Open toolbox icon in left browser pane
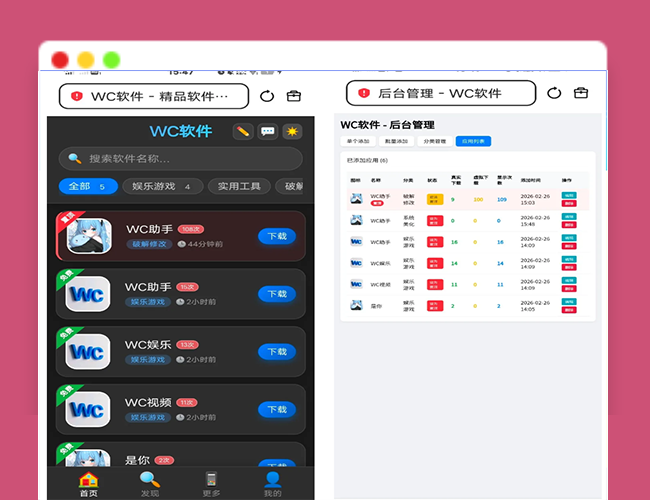The image size is (650, 500). coord(294,96)
